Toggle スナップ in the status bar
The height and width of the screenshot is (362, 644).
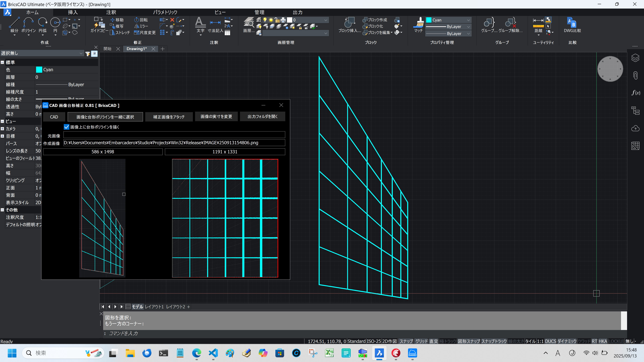[x=406, y=341]
